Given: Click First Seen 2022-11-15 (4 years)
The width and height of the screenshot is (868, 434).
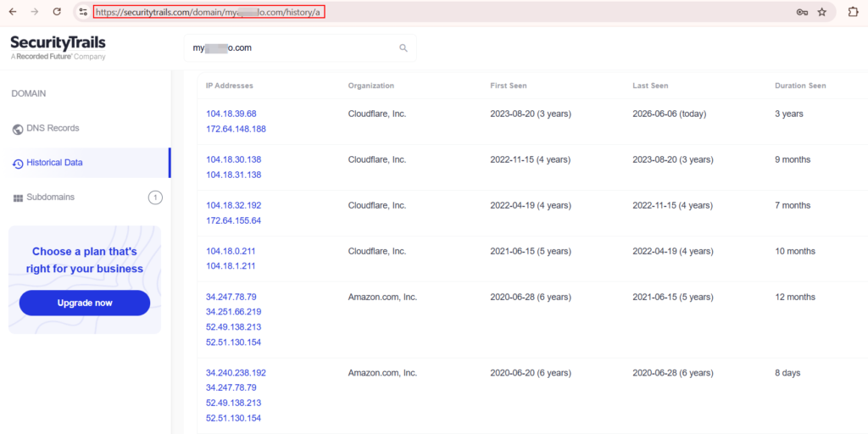Looking at the screenshot, I should point(531,159).
